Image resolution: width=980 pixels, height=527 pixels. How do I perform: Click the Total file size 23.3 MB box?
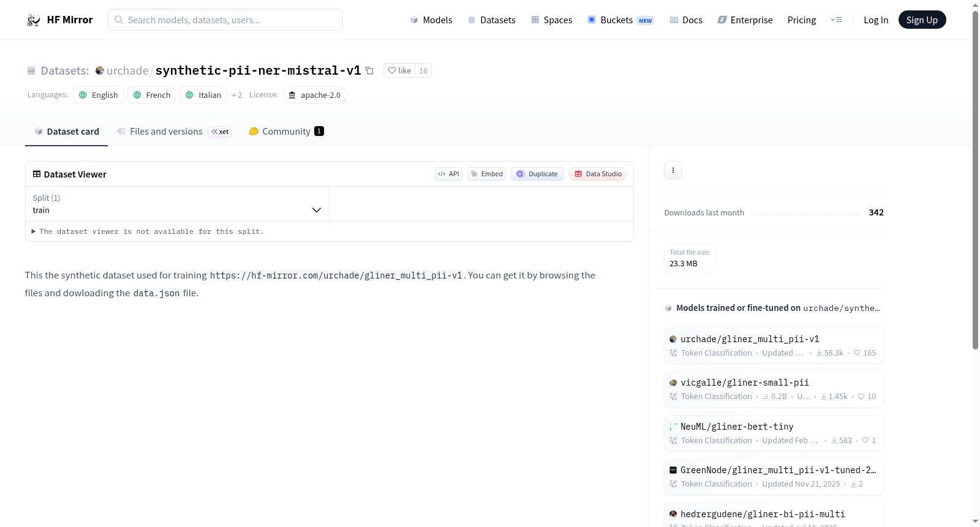(x=690, y=258)
